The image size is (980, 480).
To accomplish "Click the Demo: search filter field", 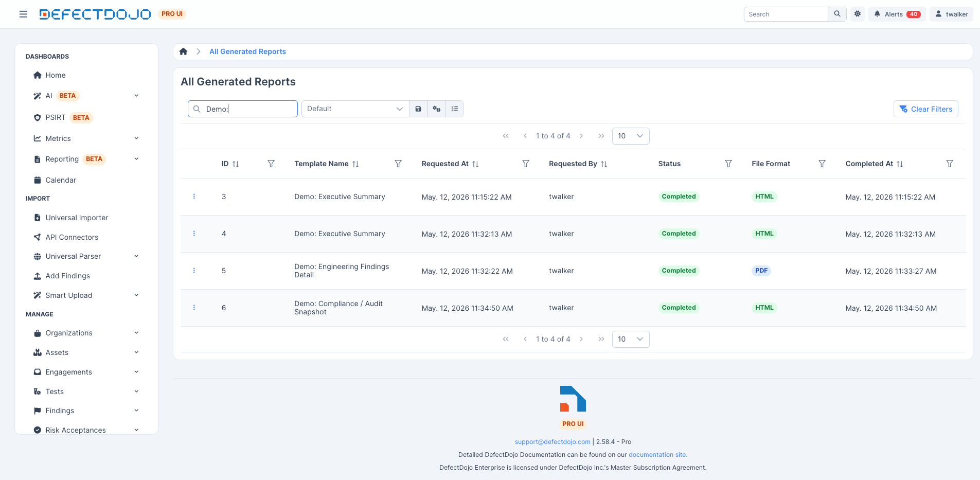I will coord(243,109).
